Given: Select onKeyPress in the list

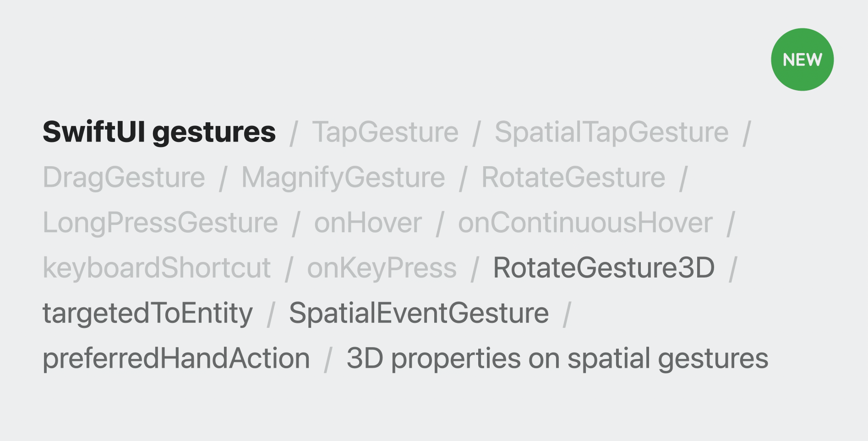Looking at the screenshot, I should (382, 268).
